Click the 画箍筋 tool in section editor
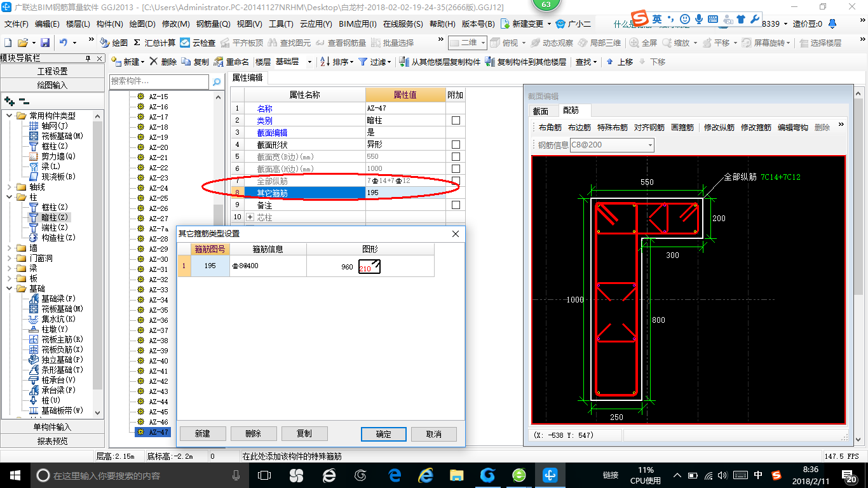 [x=682, y=127]
